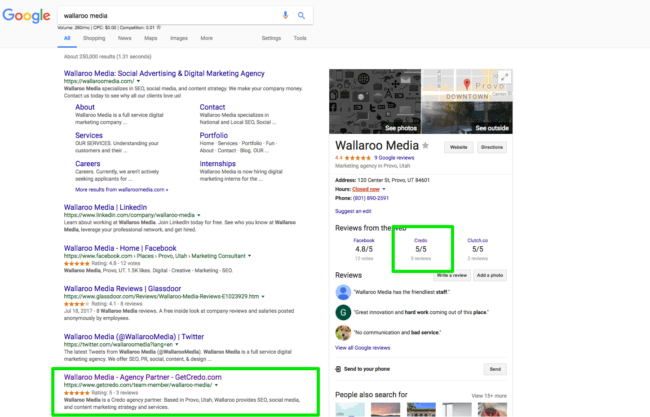Switch to the News tab

(x=125, y=38)
